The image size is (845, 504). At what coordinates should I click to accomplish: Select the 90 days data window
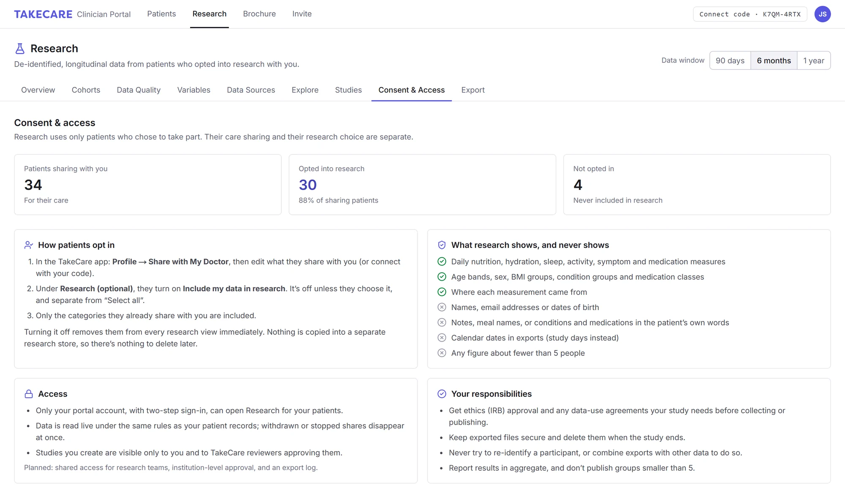pyautogui.click(x=730, y=60)
